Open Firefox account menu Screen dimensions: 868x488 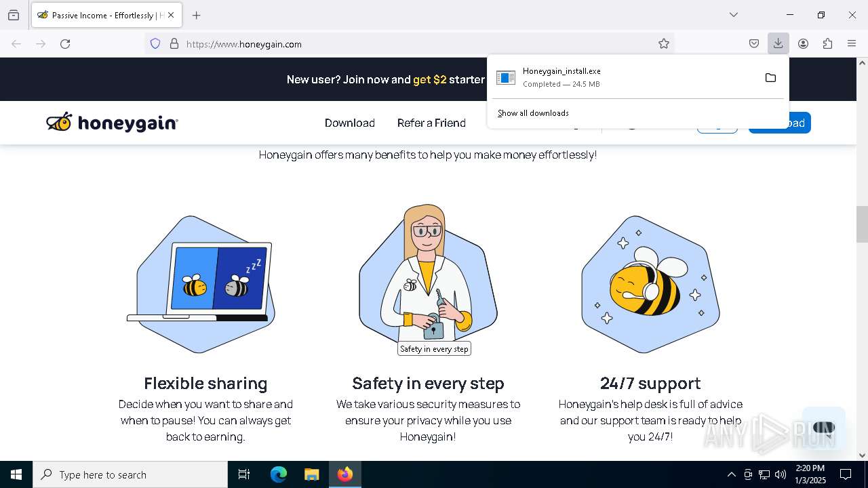pos(803,43)
